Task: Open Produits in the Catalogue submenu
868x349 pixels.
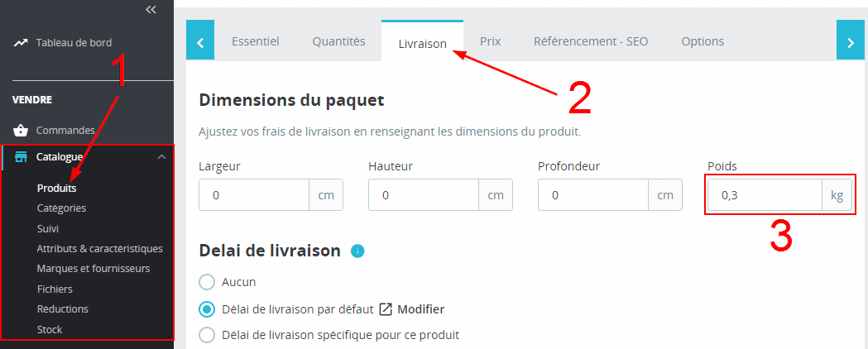Action: click(x=57, y=188)
